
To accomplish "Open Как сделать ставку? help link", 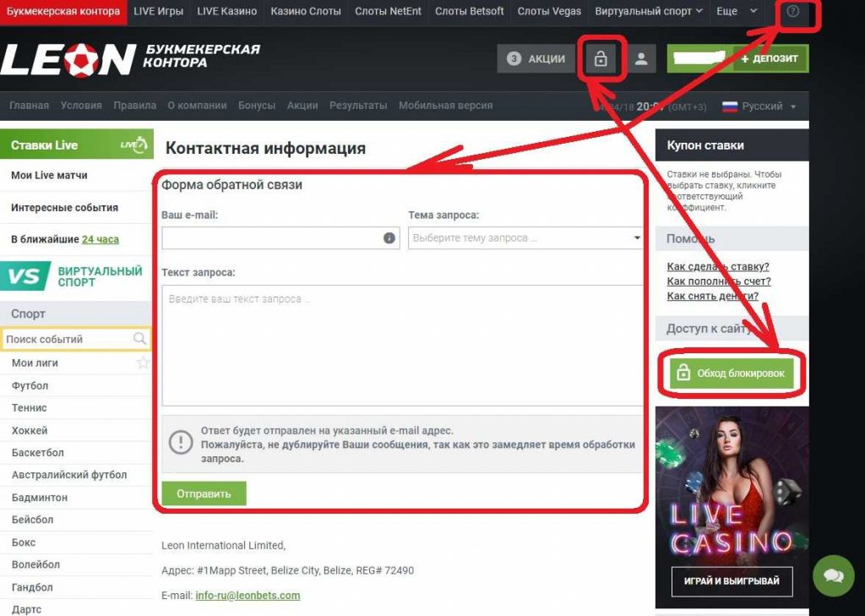I will click(x=718, y=267).
